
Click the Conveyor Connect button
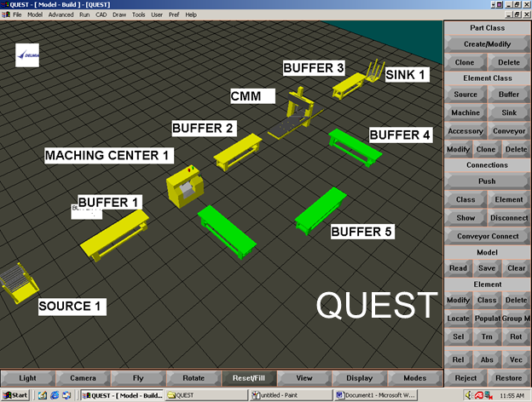[x=488, y=236]
